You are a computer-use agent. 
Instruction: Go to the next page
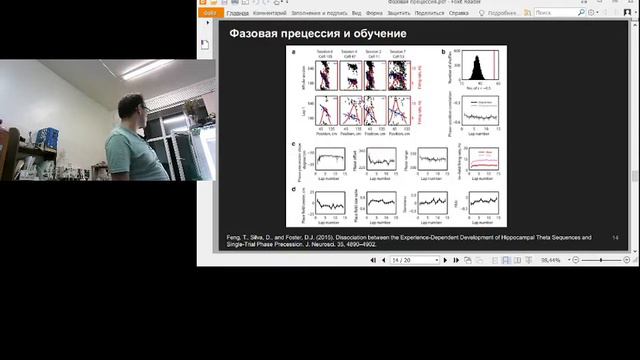tap(445, 260)
